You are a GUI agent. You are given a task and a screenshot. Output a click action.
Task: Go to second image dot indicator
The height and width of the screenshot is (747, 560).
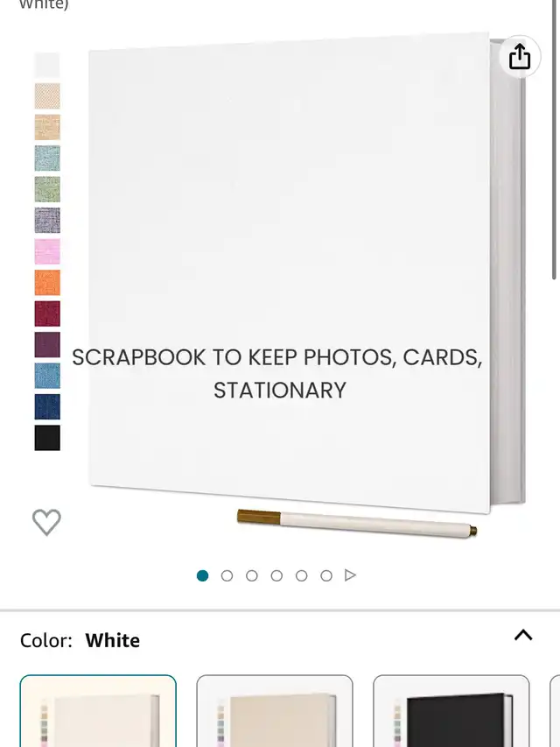tap(227, 575)
